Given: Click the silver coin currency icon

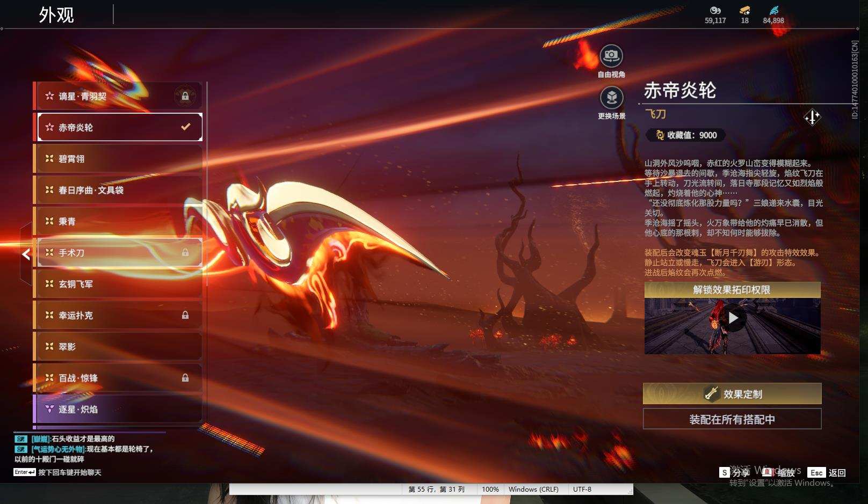Looking at the screenshot, I should click(x=715, y=10).
